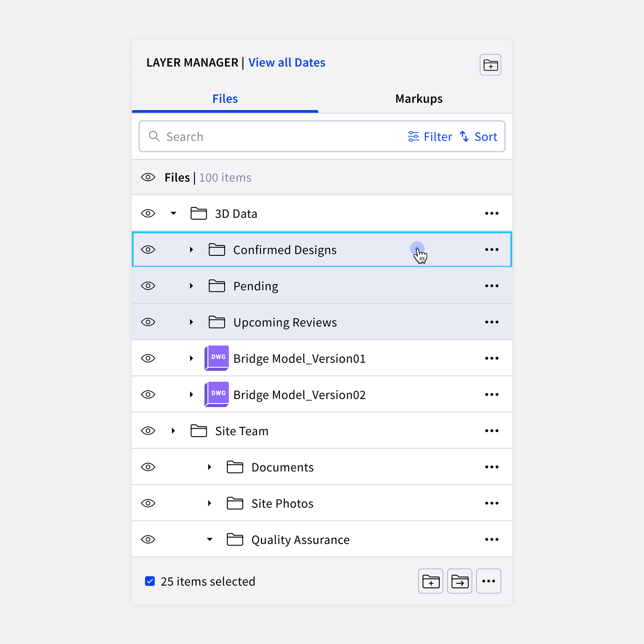Click the Quality Assurance folder icon

tap(235, 539)
